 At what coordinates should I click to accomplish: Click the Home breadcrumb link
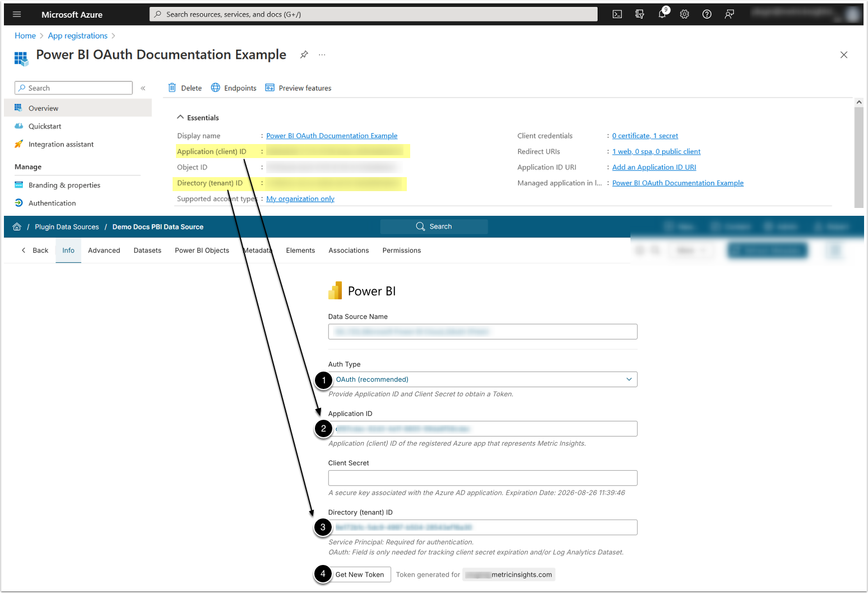click(x=25, y=35)
